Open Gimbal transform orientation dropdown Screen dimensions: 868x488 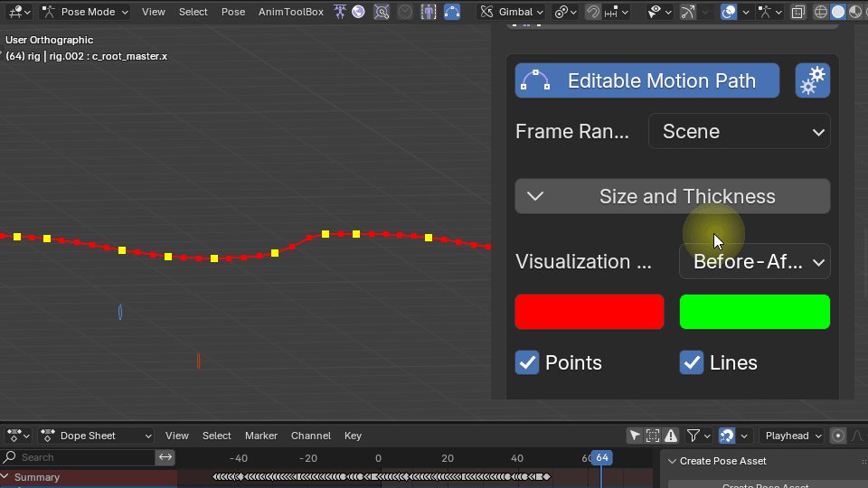pos(512,12)
